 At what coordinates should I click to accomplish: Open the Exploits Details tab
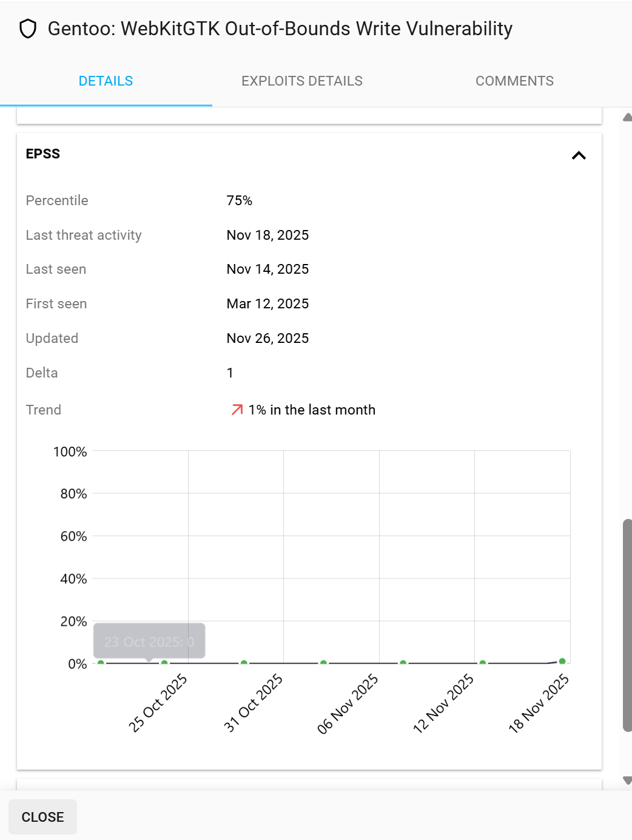[302, 81]
